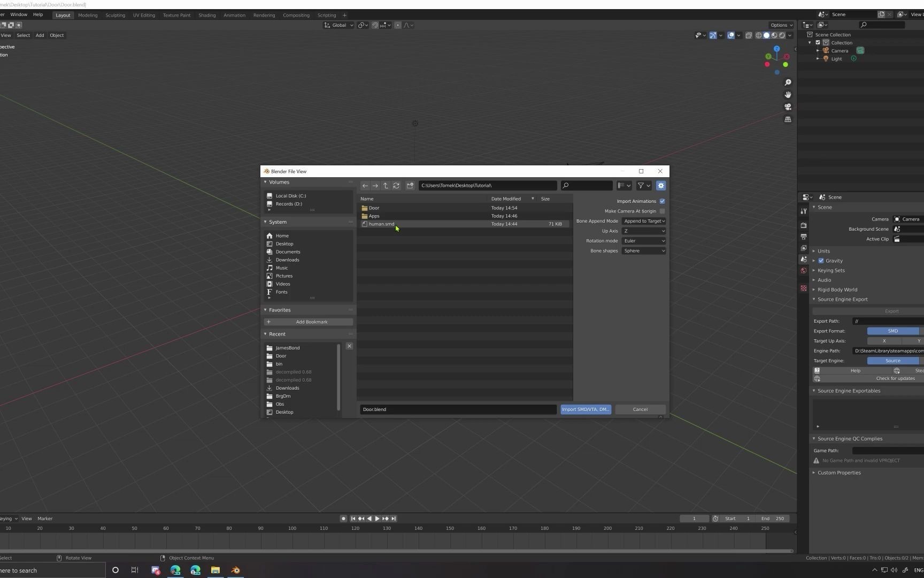Enable Make Camera At $origin checkbox
The image size is (924, 578).
pos(662,211)
